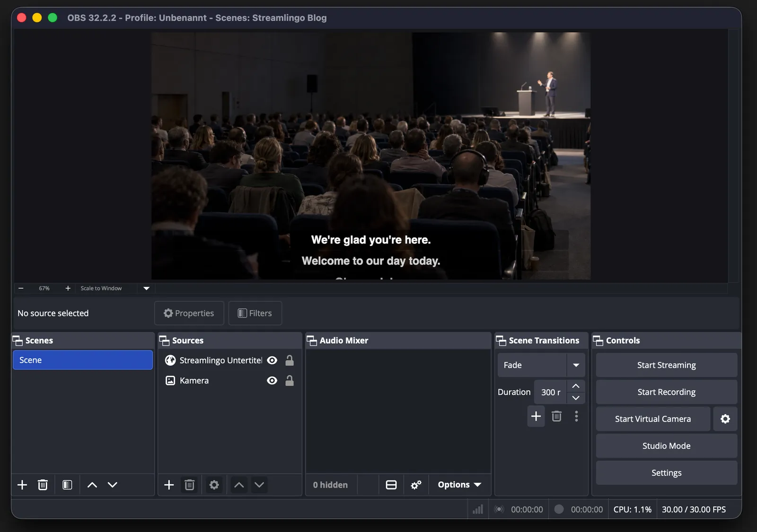Click Audio Mixer dock panel icon
This screenshot has height=532, width=757.
(312, 340)
